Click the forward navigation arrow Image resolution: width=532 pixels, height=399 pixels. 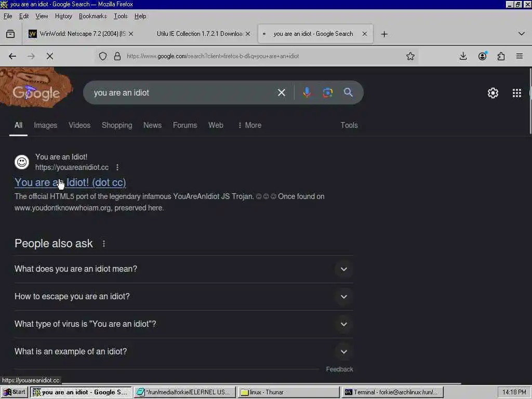31,56
